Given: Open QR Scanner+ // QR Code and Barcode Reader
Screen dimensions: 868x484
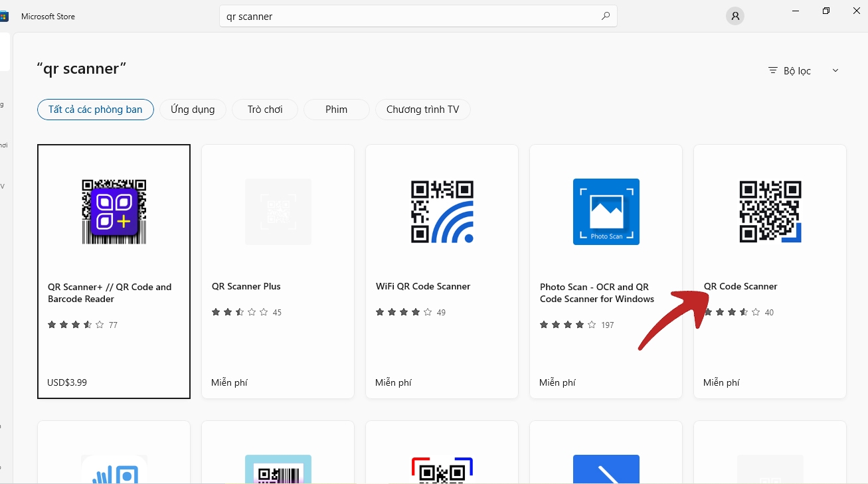Looking at the screenshot, I should (x=109, y=293).
